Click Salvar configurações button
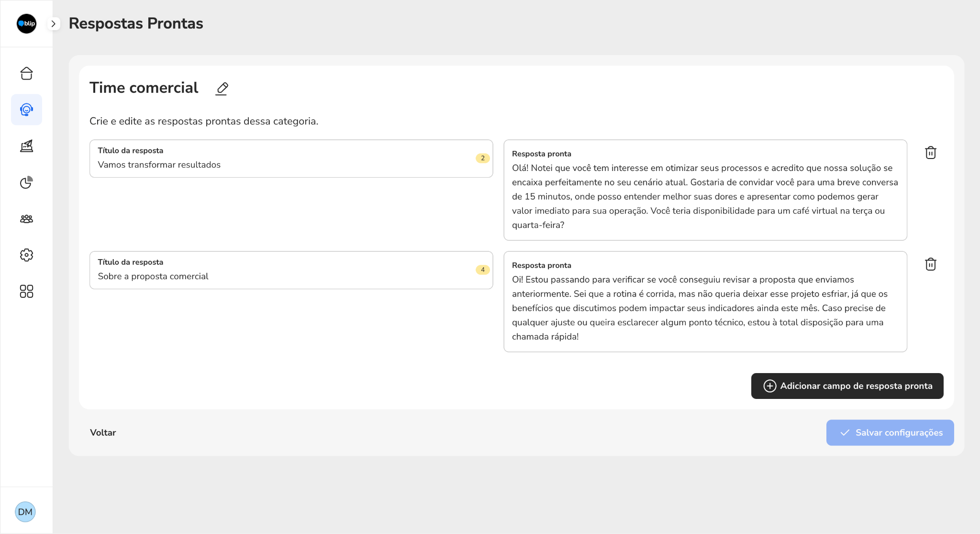The image size is (980, 534). 890,433
